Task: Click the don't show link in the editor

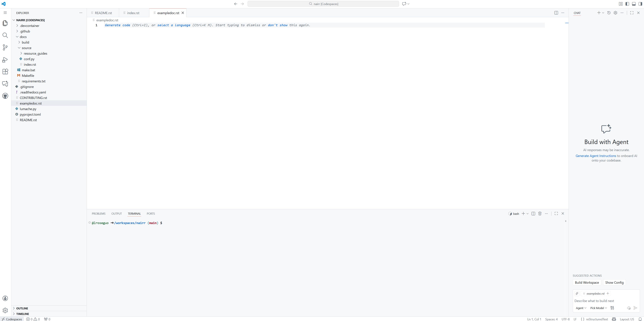Action: (277, 25)
